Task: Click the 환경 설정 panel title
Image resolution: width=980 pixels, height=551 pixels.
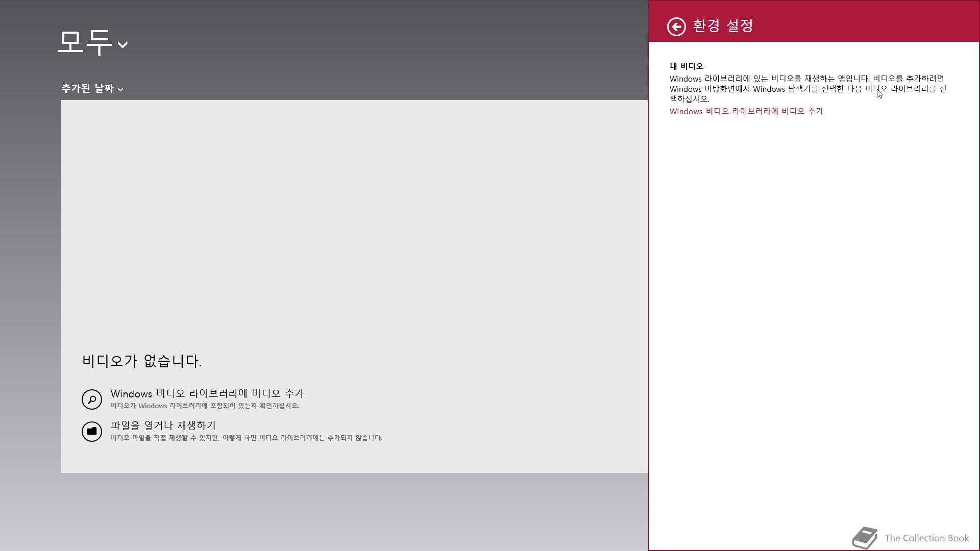Action: [x=723, y=26]
